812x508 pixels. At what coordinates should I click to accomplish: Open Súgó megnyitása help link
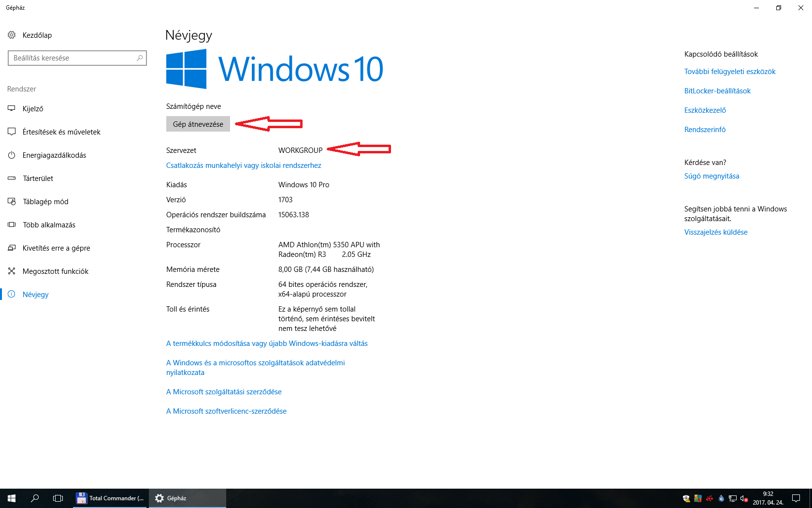coord(711,176)
